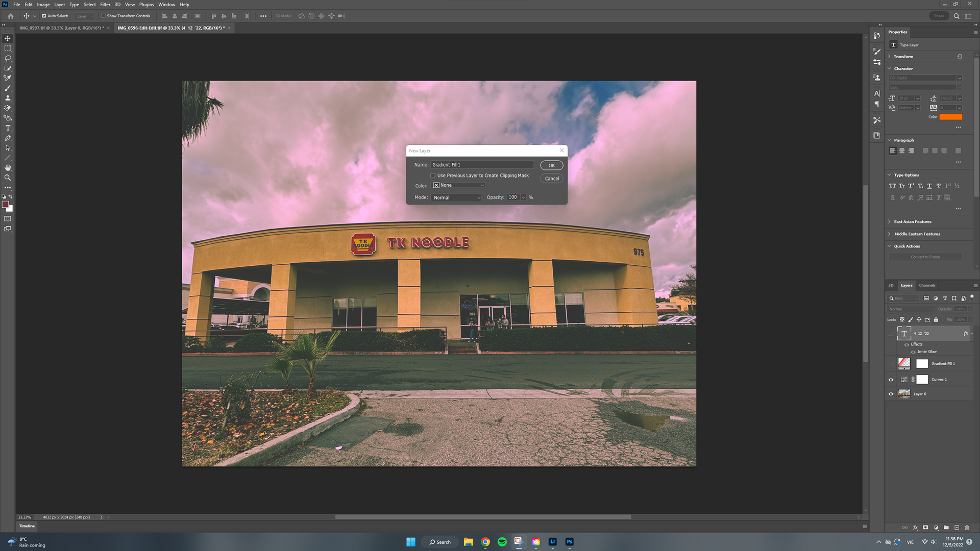Hide the Curves 1 layer visibility
Screen dimensions: 980x551
(891, 379)
